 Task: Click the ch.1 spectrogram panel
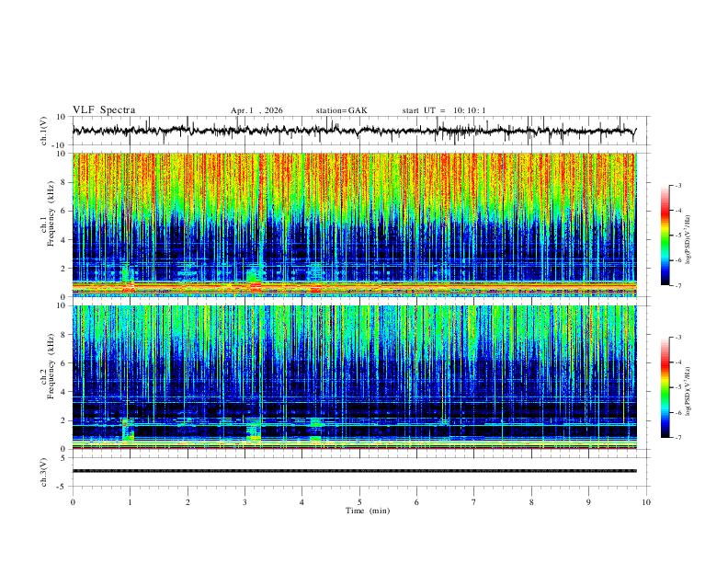point(354,224)
